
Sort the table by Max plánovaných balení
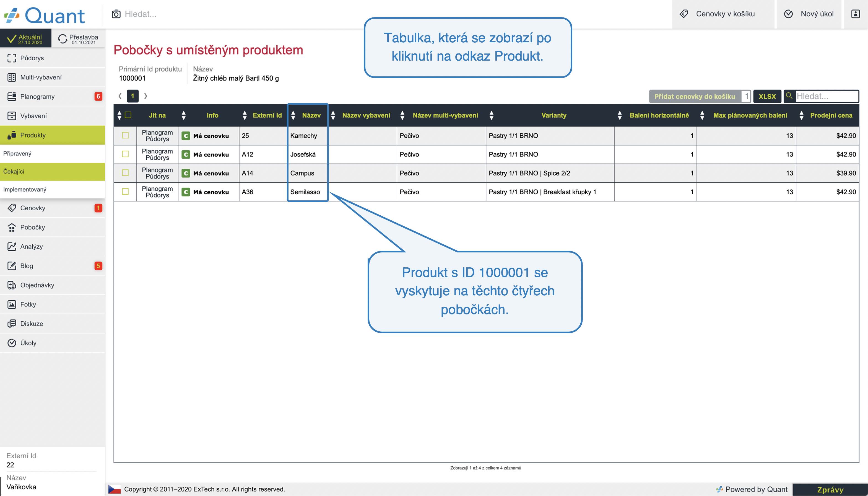pyautogui.click(x=747, y=115)
